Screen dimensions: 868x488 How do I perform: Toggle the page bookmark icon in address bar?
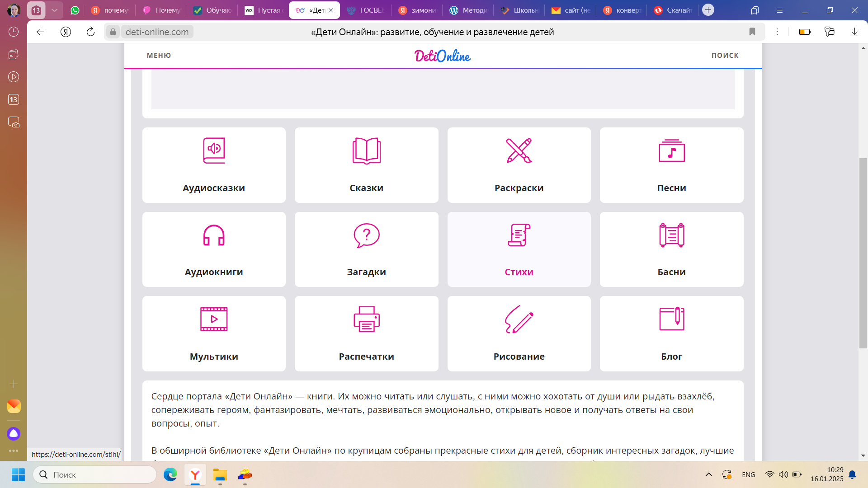752,32
